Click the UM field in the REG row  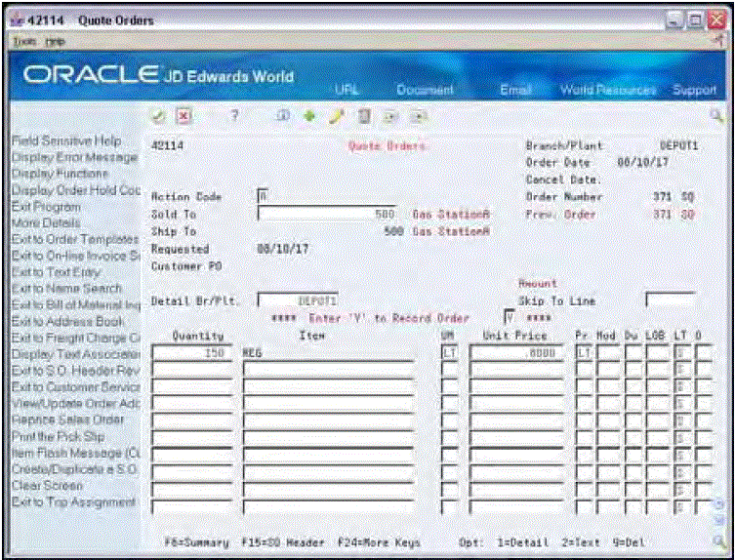[450, 353]
